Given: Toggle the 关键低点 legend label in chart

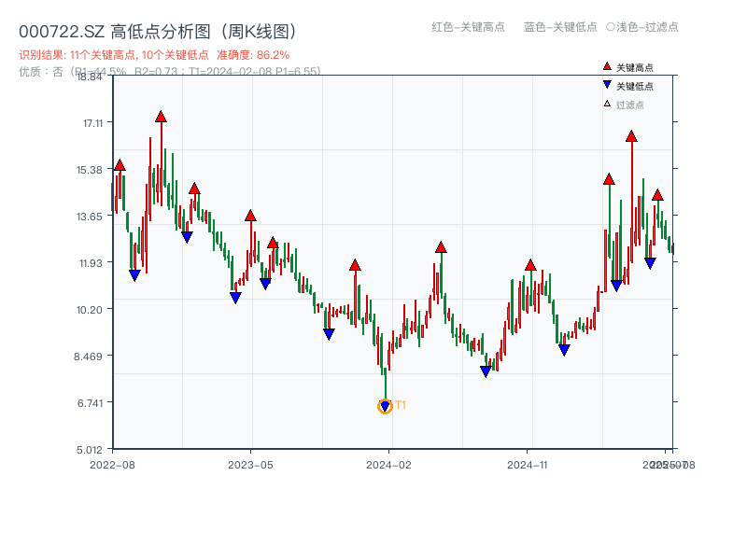Looking at the screenshot, I should 635,86.
